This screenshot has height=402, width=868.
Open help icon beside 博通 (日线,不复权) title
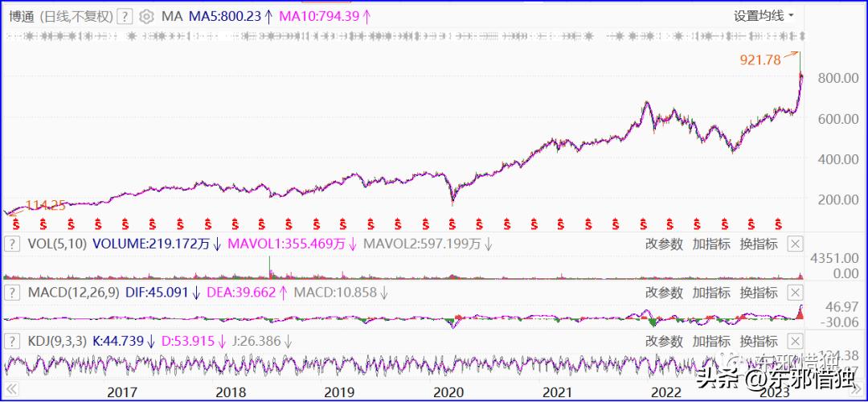pos(126,16)
